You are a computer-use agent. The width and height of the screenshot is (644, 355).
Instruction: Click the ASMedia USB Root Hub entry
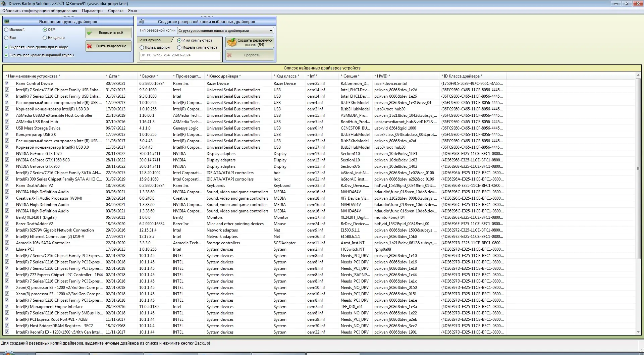[37, 121]
